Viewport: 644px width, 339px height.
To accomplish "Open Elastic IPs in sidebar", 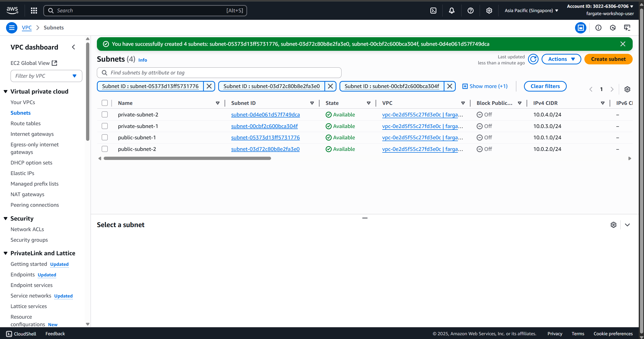I will pos(22,173).
